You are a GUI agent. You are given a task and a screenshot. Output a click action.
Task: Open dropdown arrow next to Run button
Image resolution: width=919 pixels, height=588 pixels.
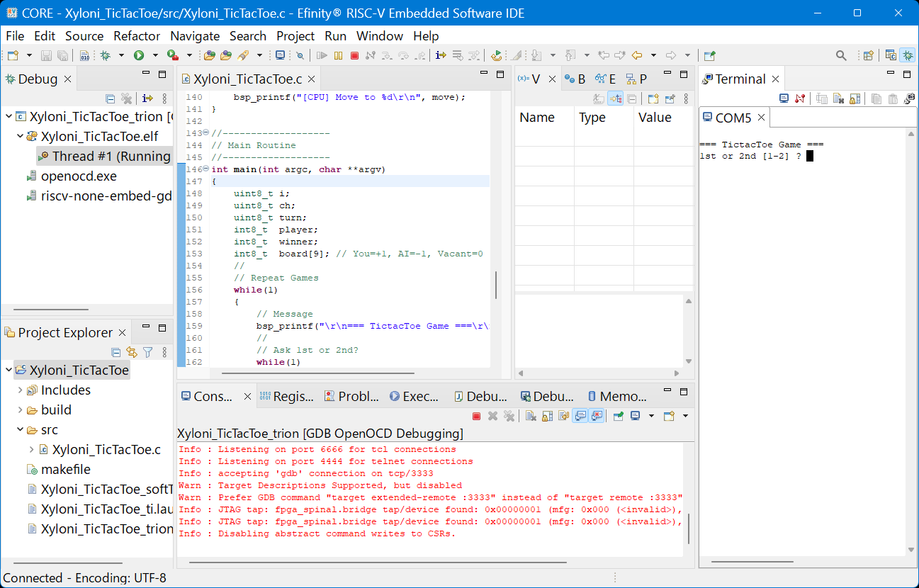[156, 55]
